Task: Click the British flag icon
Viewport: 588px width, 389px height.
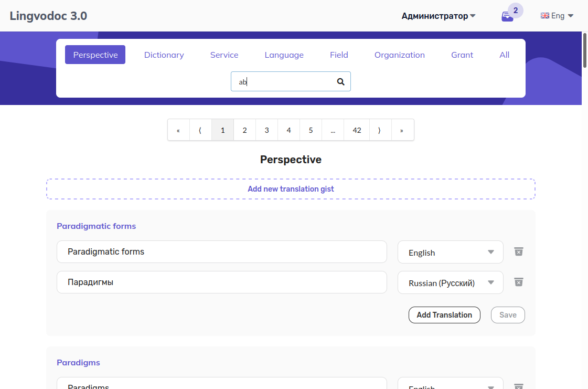Action: pyautogui.click(x=544, y=15)
